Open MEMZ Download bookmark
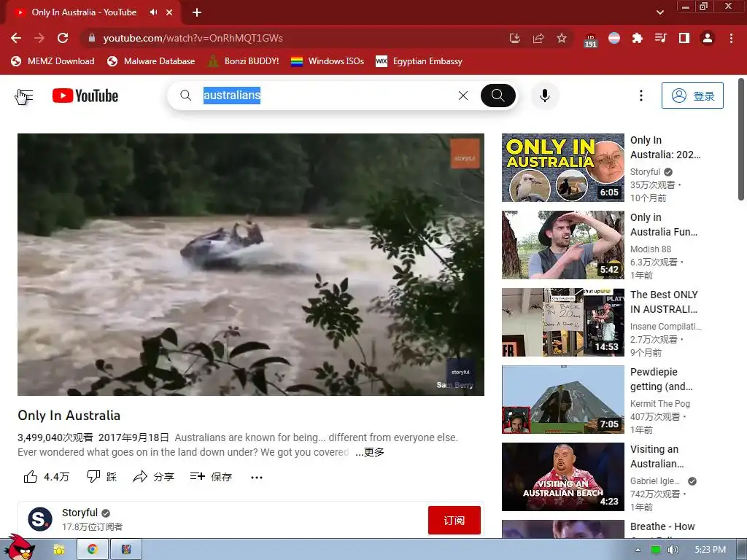 (x=53, y=61)
